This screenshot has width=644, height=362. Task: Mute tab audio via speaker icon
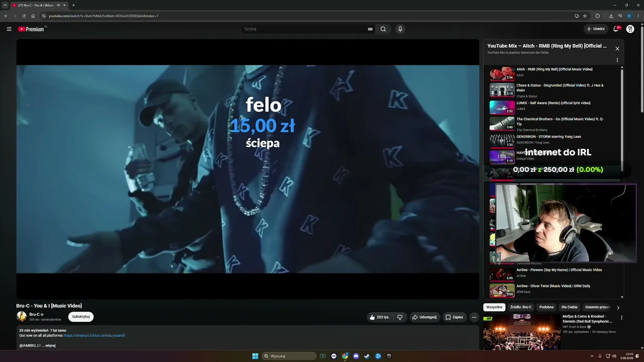click(x=58, y=5)
